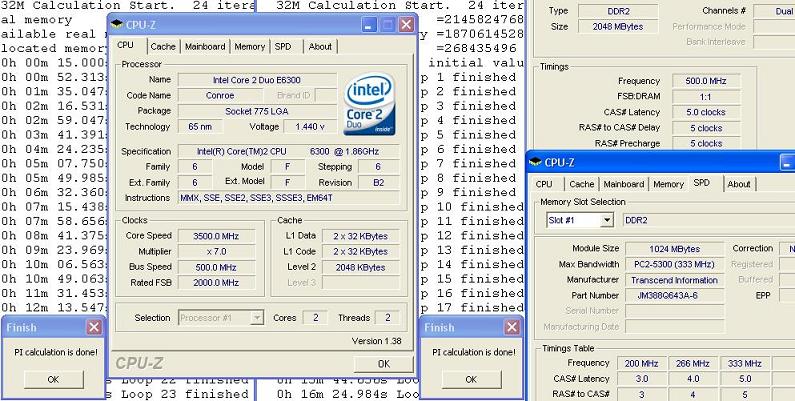The image size is (795, 401).
Task: Open Mainboard tab in SPD CPU-Z window
Action: coord(624,185)
